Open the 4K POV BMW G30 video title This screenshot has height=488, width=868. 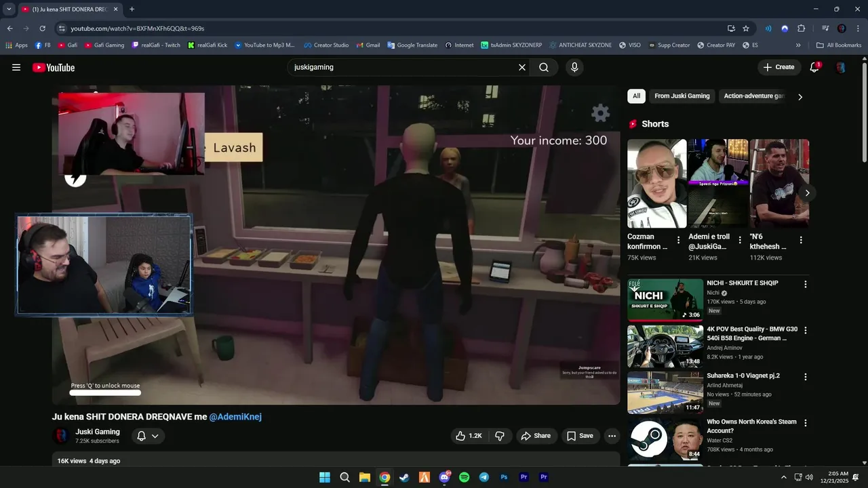(x=752, y=333)
